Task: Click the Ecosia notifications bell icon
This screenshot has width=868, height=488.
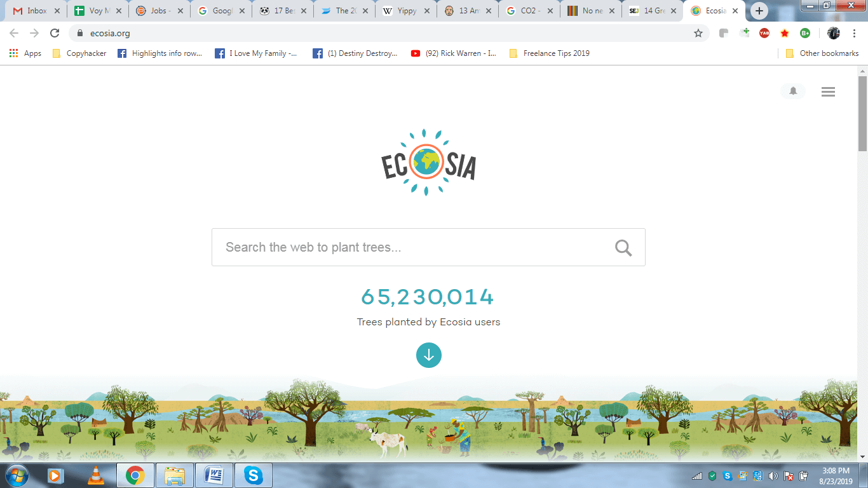Action: click(x=793, y=91)
